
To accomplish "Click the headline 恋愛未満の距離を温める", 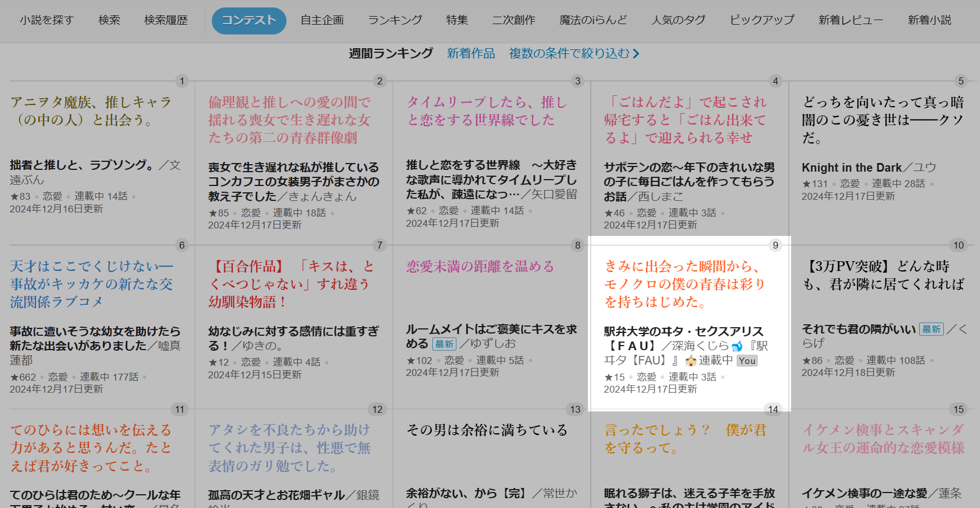I will [x=480, y=266].
